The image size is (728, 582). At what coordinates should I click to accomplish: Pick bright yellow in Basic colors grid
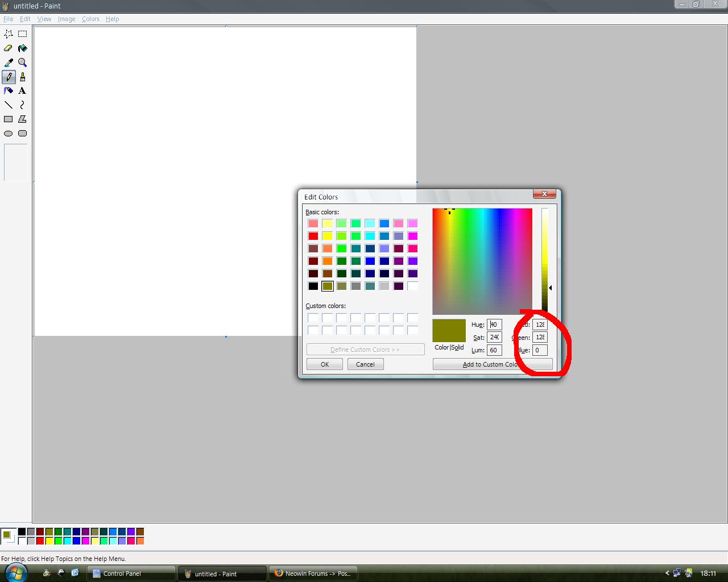(328, 236)
